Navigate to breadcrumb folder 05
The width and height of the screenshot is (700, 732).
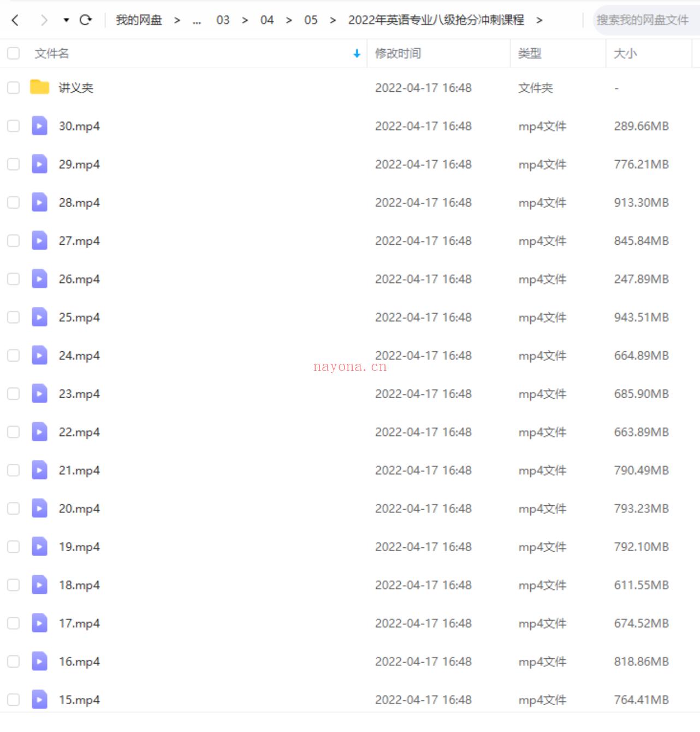[311, 20]
